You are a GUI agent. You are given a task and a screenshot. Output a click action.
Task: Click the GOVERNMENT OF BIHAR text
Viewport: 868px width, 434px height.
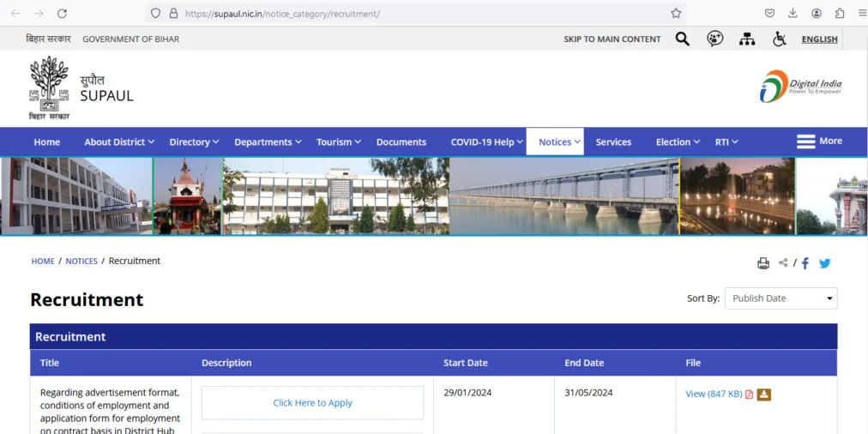point(130,39)
